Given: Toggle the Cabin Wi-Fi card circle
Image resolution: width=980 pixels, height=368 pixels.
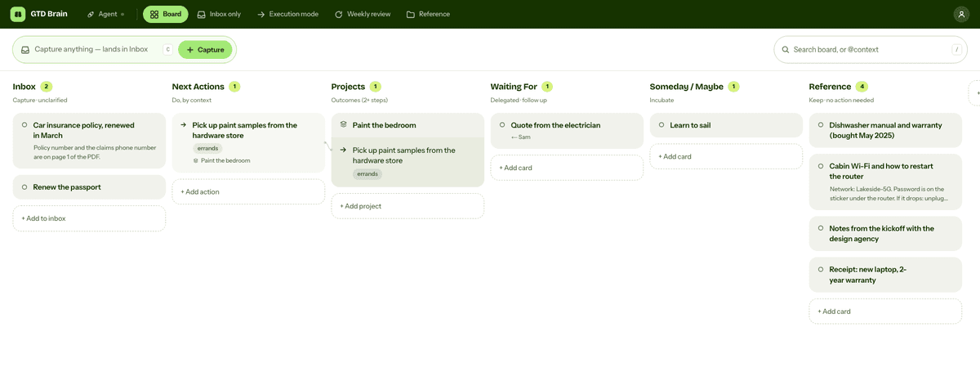Looking at the screenshot, I should (x=821, y=165).
